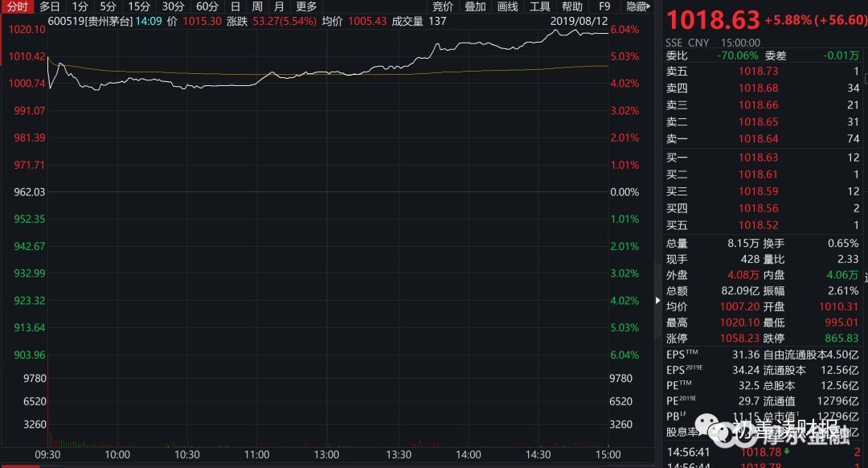Click the 涨停 value 1058.23
Viewport: 868px width, 468px height.
pos(739,338)
